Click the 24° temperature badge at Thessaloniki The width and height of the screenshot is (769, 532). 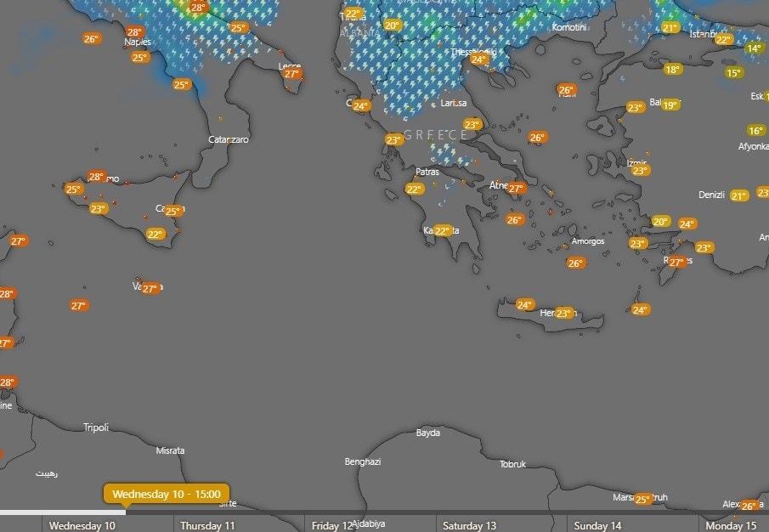pyautogui.click(x=479, y=59)
